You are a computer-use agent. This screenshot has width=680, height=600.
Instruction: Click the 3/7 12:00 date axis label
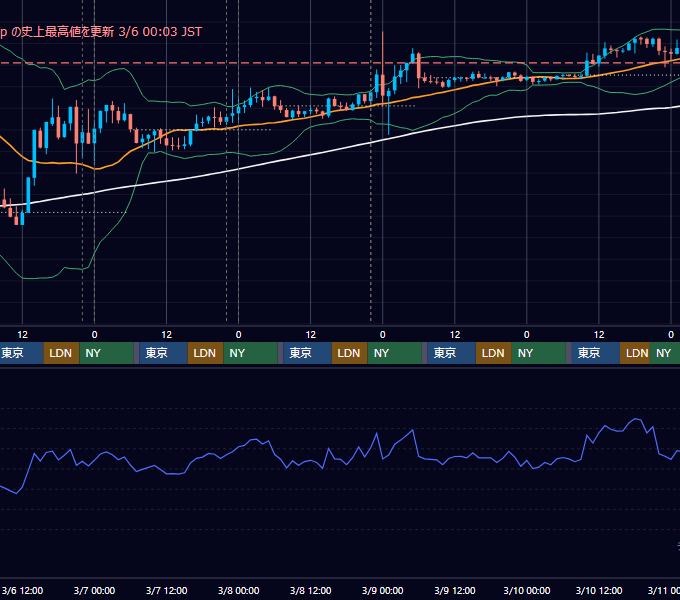click(x=167, y=590)
